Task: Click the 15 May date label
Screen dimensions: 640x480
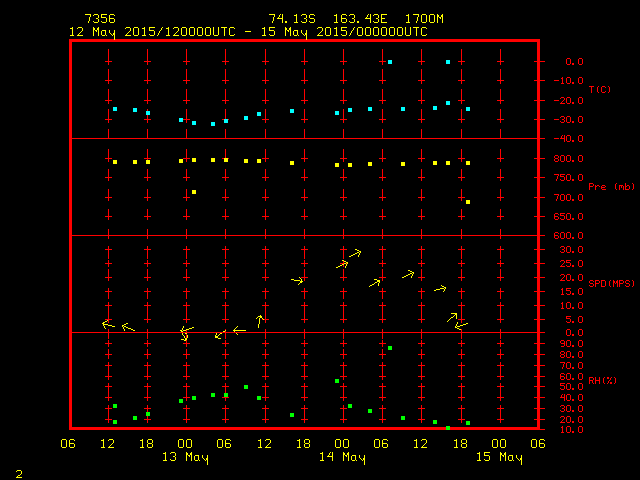Action: (498, 458)
